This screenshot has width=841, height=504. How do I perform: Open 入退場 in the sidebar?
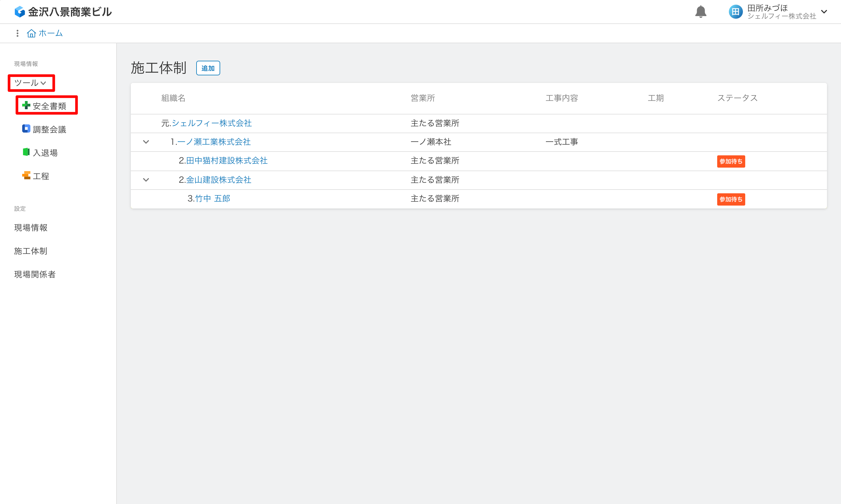45,153
